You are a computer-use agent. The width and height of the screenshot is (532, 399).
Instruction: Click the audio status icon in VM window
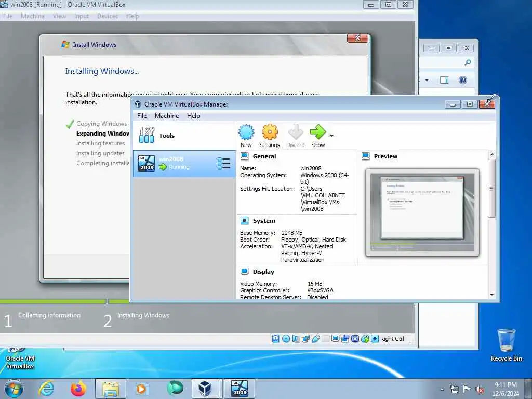(296, 339)
